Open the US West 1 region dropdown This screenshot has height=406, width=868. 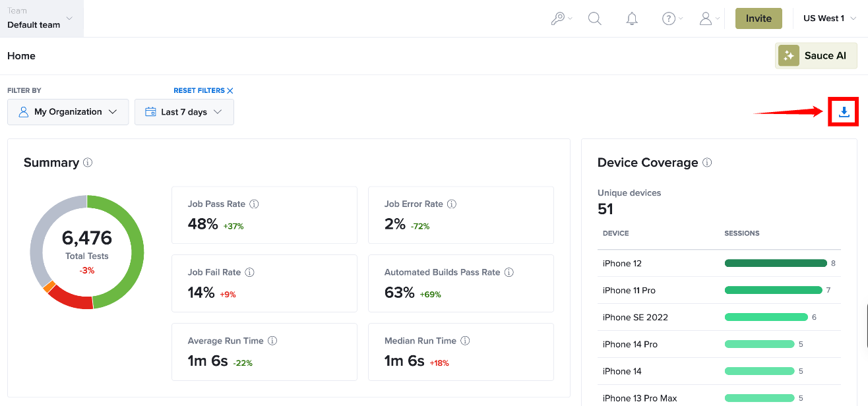pyautogui.click(x=830, y=18)
